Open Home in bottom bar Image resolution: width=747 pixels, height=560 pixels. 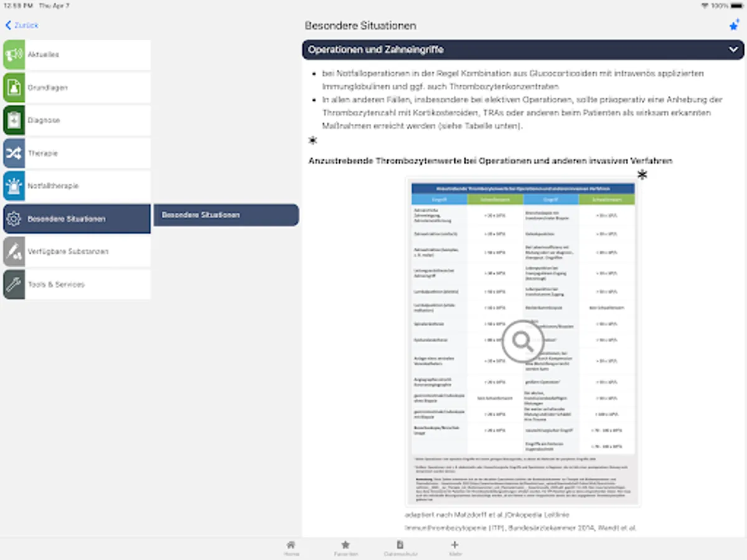pos(291,548)
